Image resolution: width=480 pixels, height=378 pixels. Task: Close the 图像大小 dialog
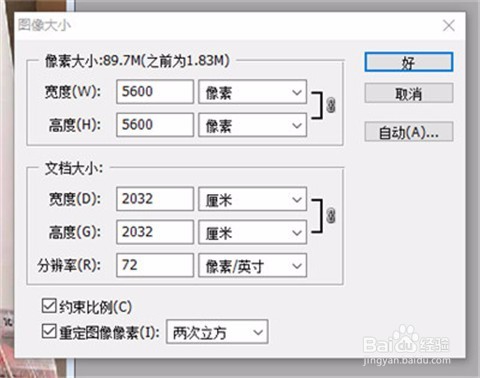click(449, 25)
